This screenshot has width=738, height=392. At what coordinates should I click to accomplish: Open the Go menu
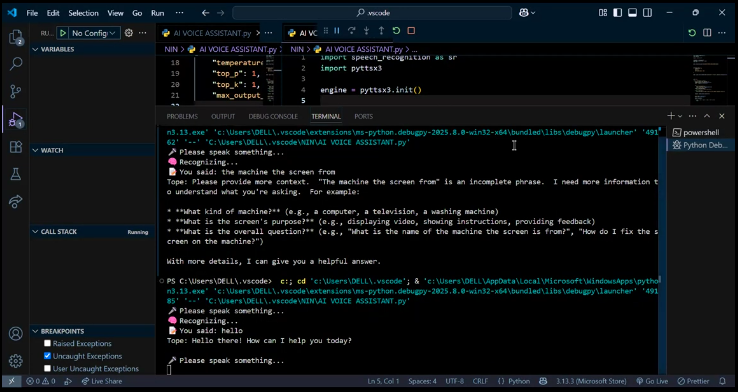click(137, 13)
